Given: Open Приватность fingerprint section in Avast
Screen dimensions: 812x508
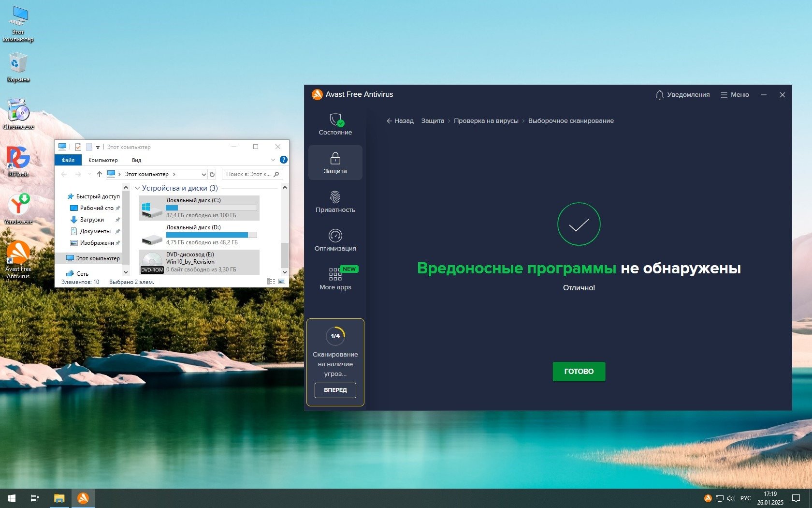Looking at the screenshot, I should tap(335, 202).
